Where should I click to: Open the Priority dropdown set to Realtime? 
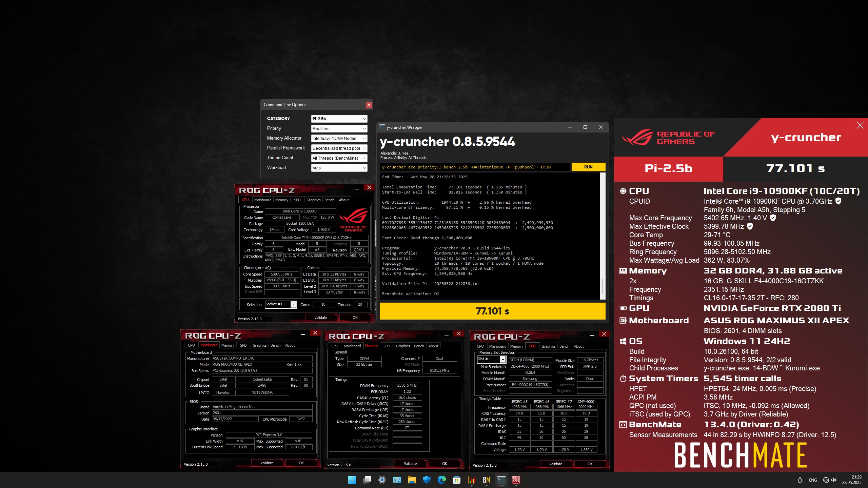point(339,128)
